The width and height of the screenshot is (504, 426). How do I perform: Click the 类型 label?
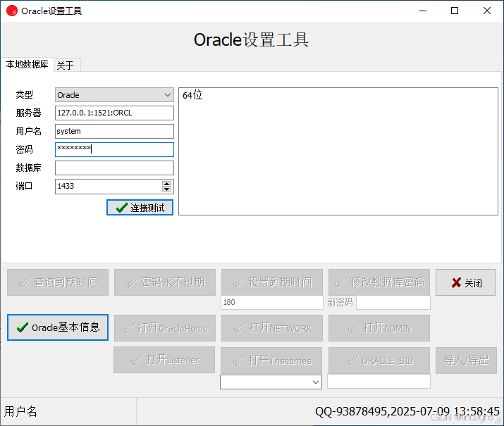[x=25, y=94]
